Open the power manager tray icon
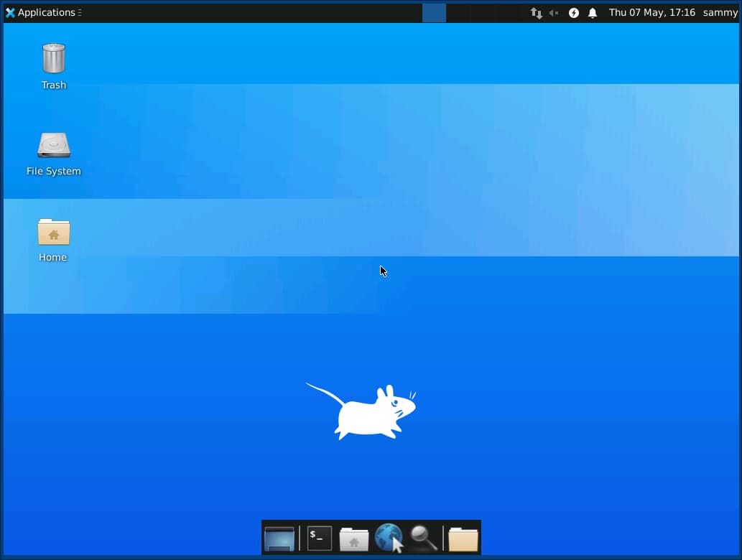The height and width of the screenshot is (560, 742). [x=573, y=13]
